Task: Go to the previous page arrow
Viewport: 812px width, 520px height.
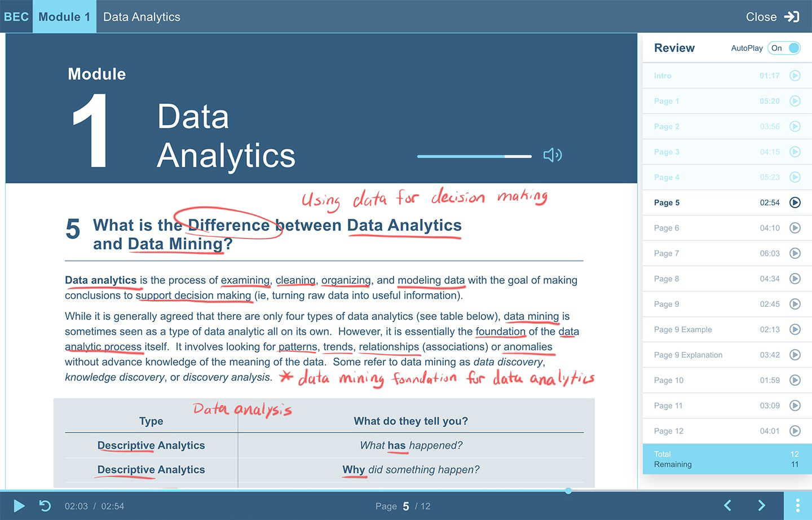Action: click(727, 505)
